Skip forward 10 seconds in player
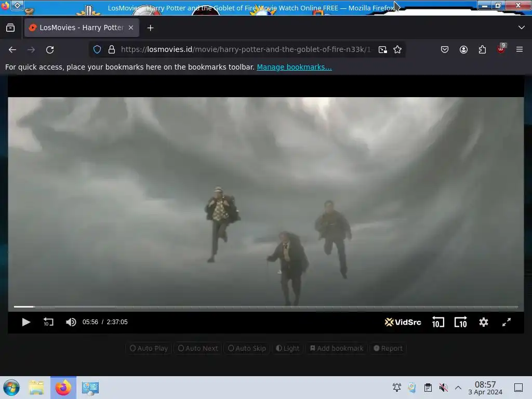The width and height of the screenshot is (532, 399). coord(461,322)
